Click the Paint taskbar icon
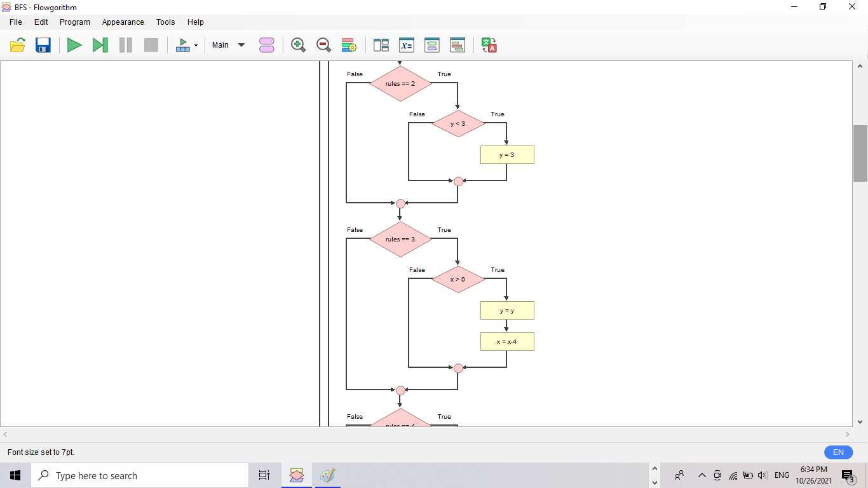 pos(327,475)
